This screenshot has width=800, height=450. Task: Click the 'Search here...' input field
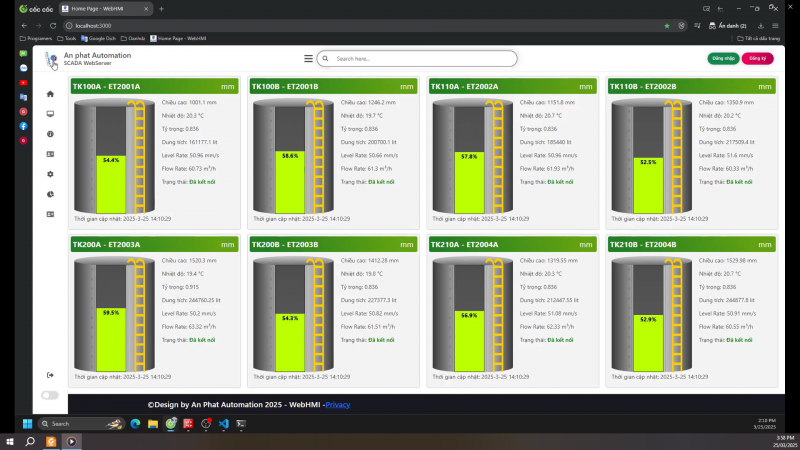(418, 59)
